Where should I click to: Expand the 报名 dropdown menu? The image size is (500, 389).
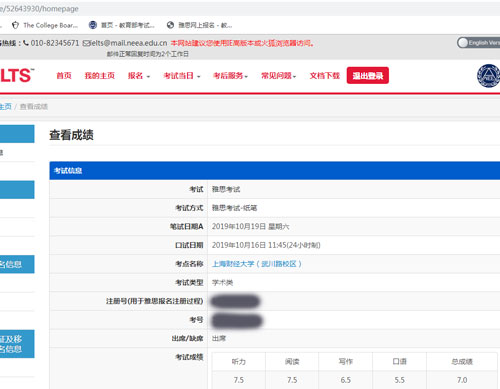(x=139, y=76)
